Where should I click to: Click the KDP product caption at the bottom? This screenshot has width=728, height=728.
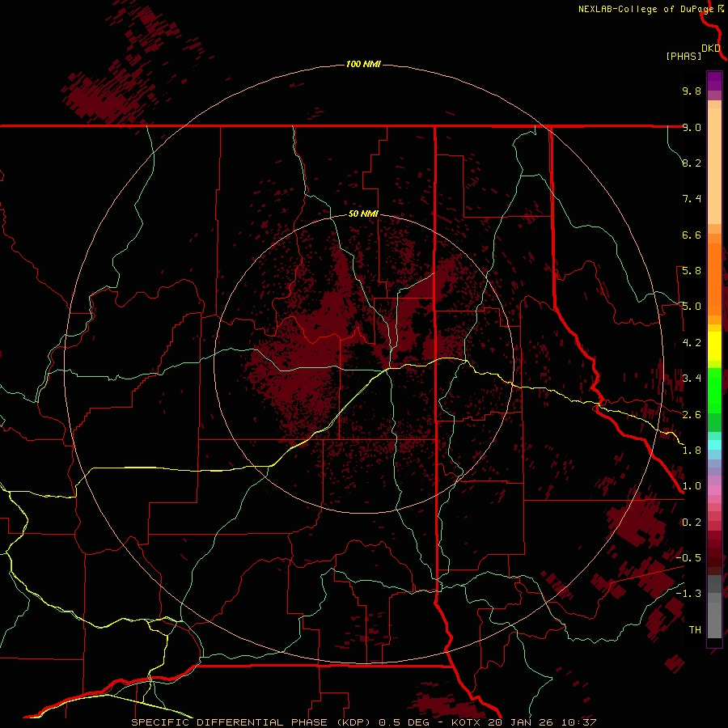click(x=363, y=722)
